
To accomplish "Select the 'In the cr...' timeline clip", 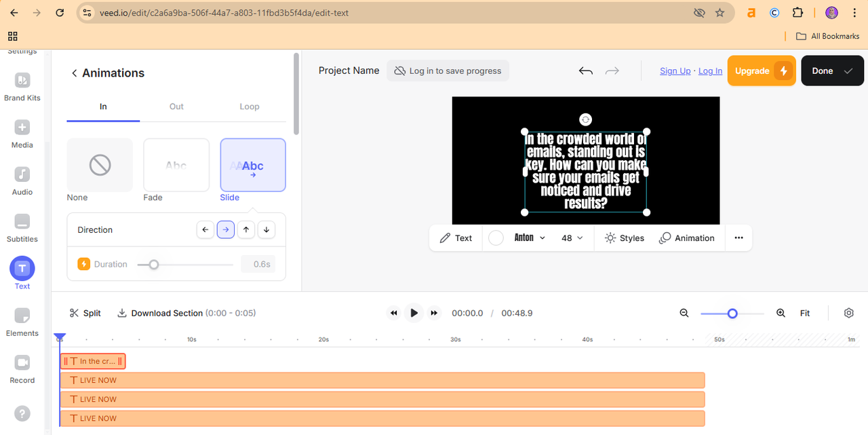I will point(93,361).
